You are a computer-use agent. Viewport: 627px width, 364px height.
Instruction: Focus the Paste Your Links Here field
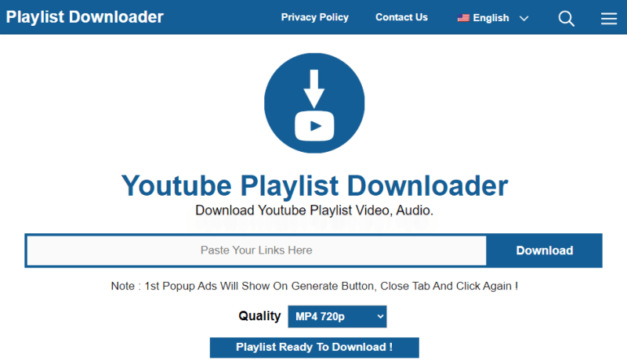tap(256, 250)
